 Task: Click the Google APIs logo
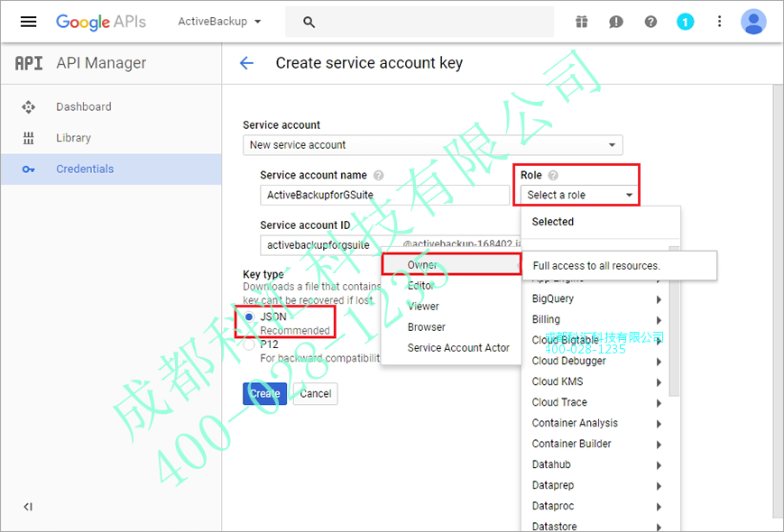point(101,22)
